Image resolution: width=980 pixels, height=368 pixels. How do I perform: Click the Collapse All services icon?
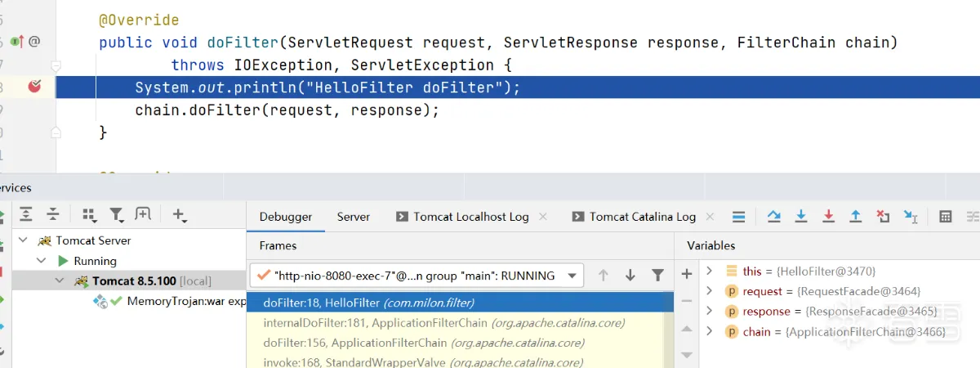[53, 214]
